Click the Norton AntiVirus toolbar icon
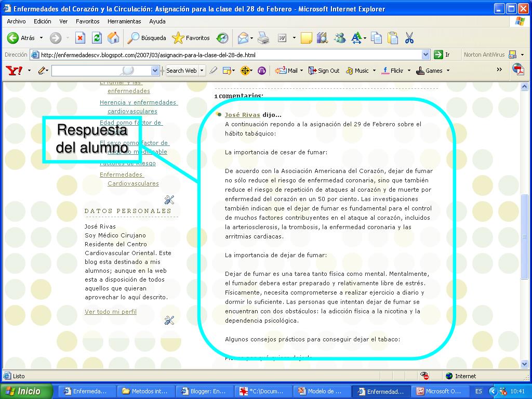Screen dimensions: 532x399 point(512,55)
